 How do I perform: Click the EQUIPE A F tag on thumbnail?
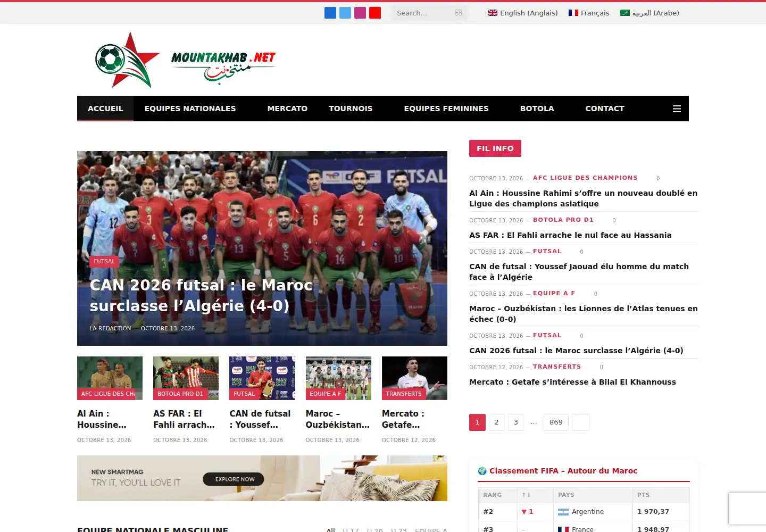click(326, 394)
